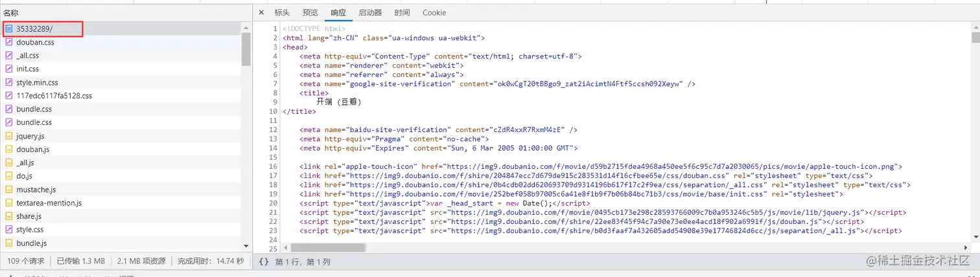This screenshot has width=980, height=277.
Task: Click the script icon beside mustache.js
Action: click(9, 190)
